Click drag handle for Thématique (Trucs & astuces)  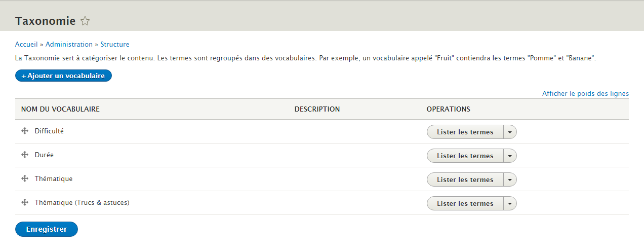click(24, 202)
